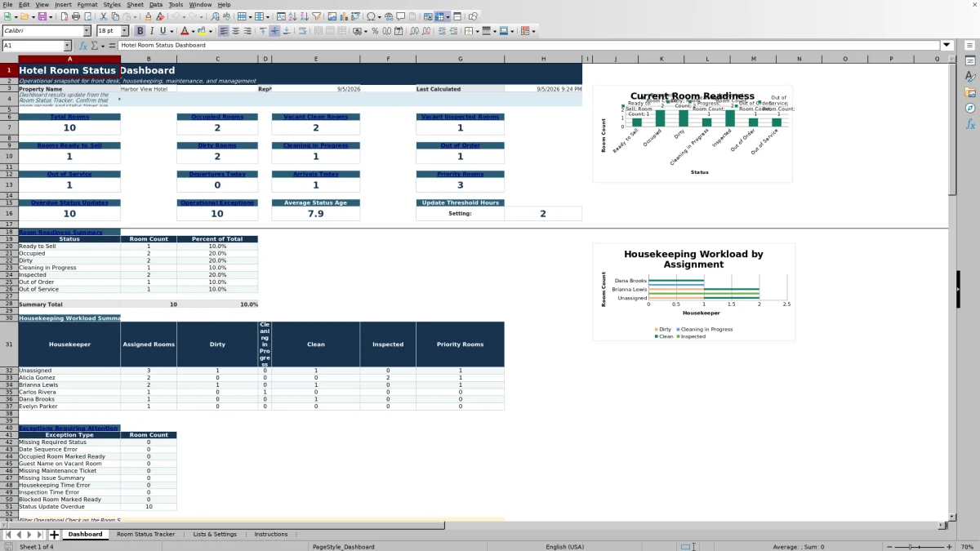
Task: Toggle Align Right button
Action: tap(247, 31)
